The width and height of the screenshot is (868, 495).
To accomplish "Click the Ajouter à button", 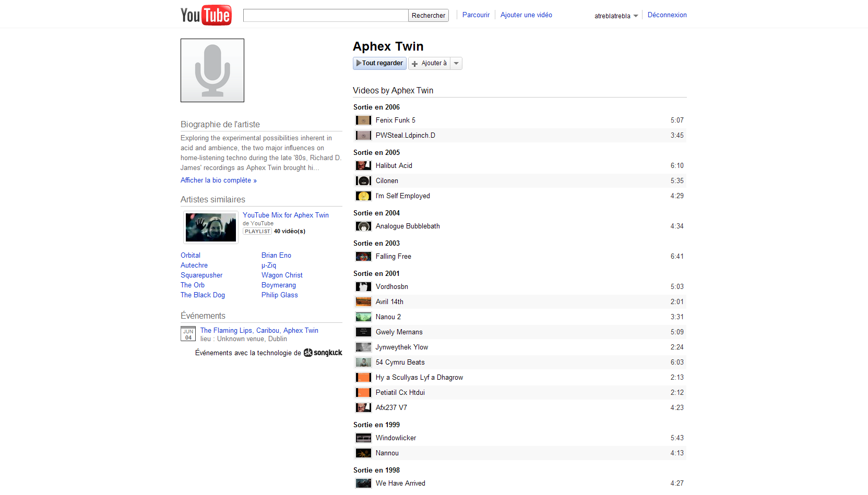I will click(x=429, y=64).
